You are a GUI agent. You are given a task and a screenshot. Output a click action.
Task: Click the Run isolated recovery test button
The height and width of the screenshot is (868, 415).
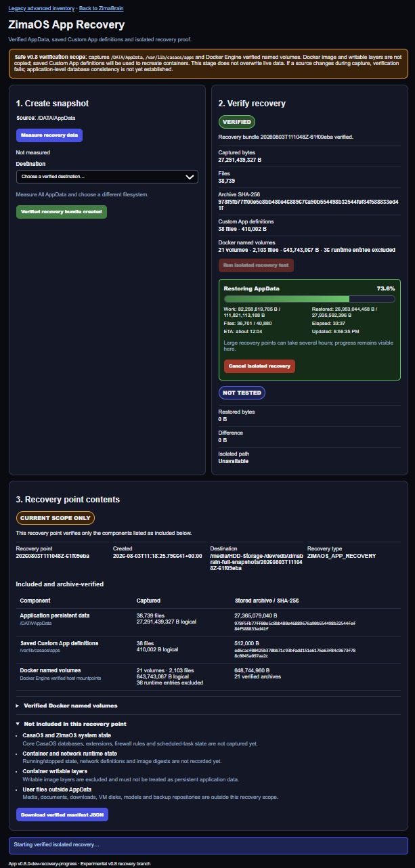[x=256, y=265]
